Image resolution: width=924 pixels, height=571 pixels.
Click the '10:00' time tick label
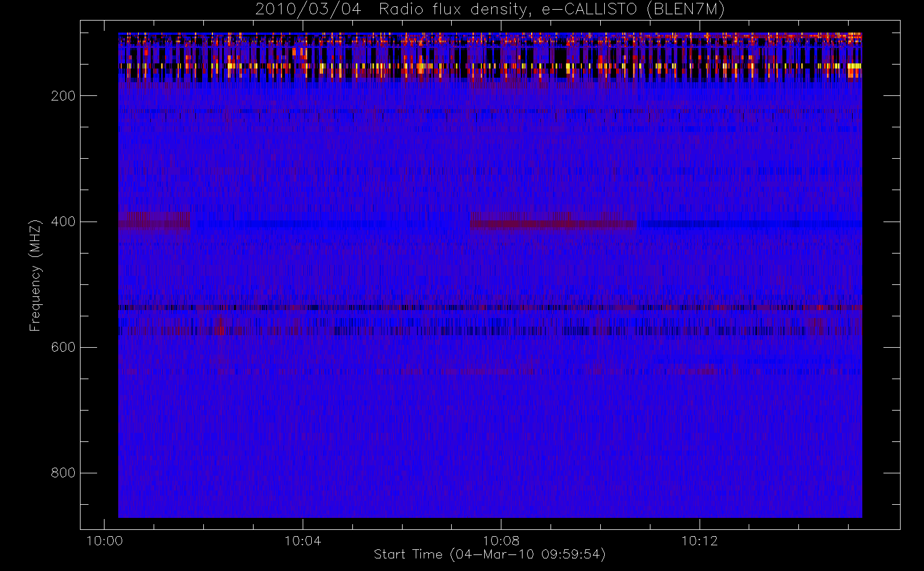point(105,541)
